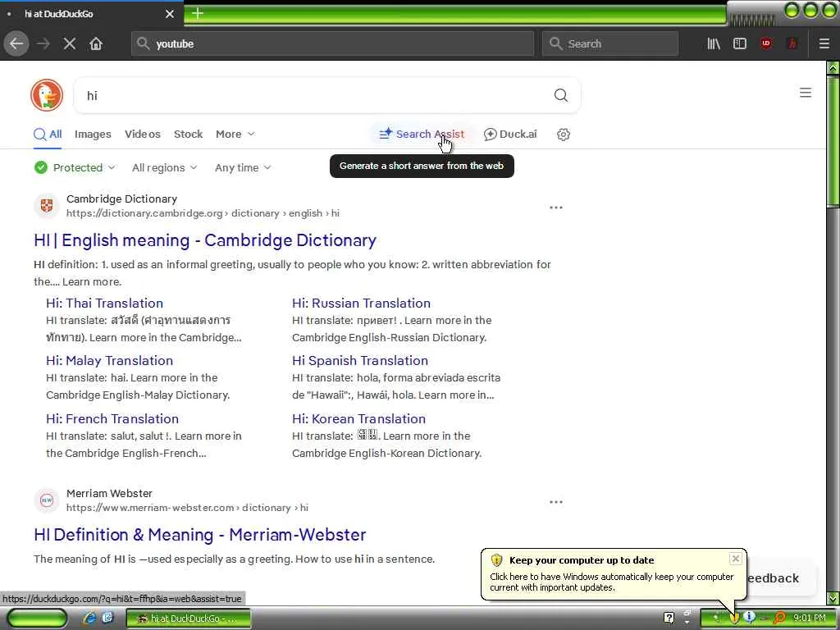Expand the All regions dropdown

click(164, 167)
